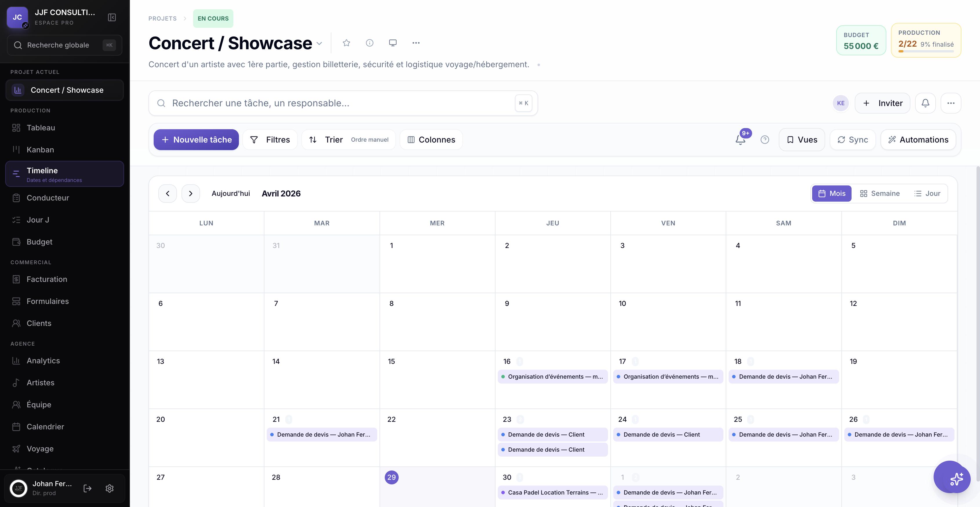Screen dimensions: 980x507
Task: Click the JC workspace logo
Action: tap(17, 17)
